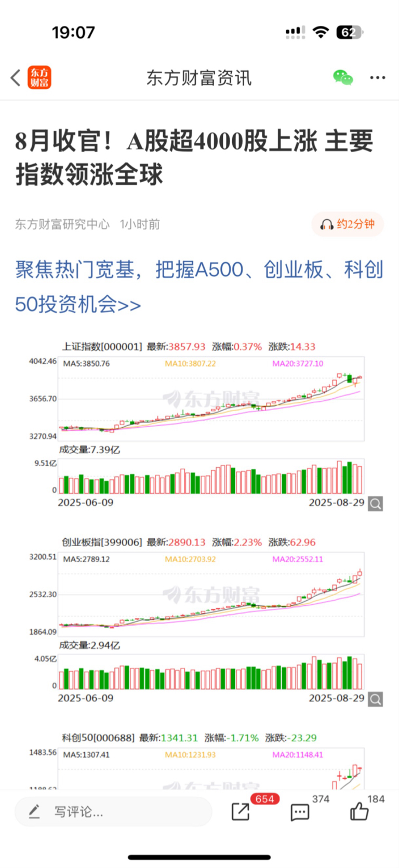Image resolution: width=399 pixels, height=868 pixels.
Task: Tap the pencil icon in comment box
Action: [34, 811]
